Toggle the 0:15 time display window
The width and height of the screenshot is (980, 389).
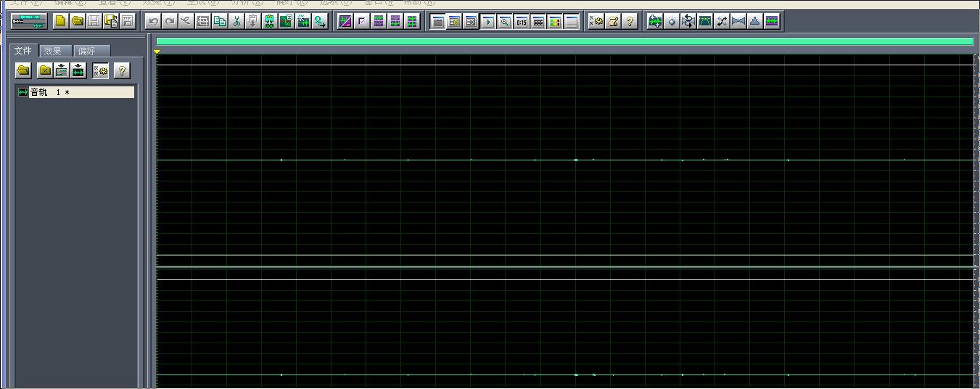(521, 21)
